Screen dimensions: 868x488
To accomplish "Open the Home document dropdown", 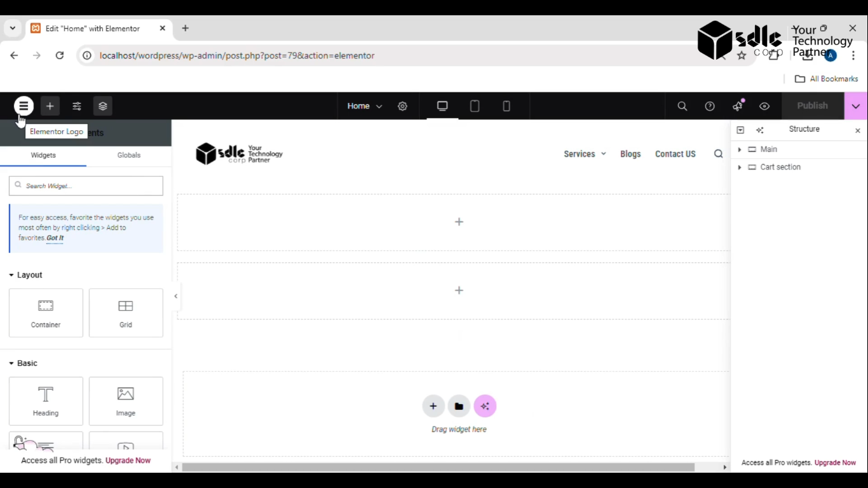I will point(365,106).
